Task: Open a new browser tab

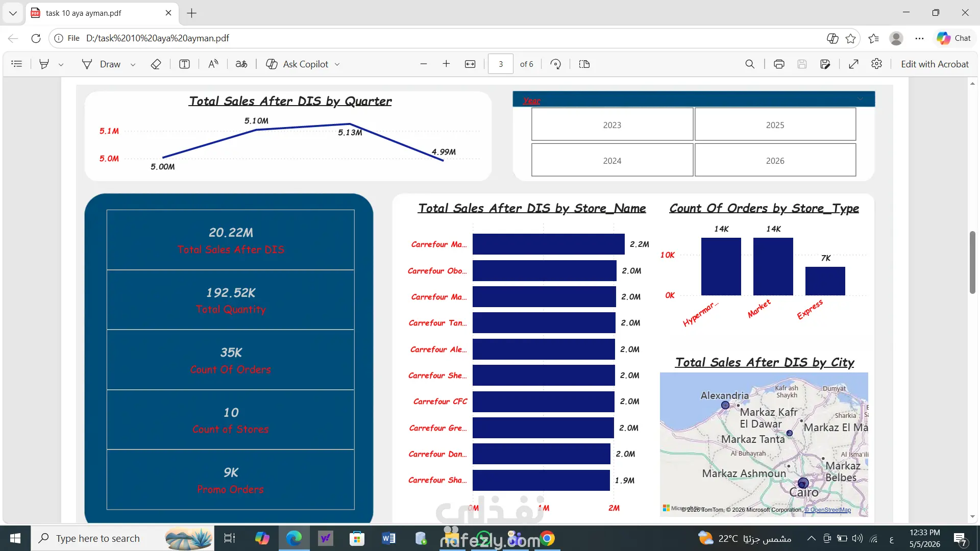Action: pyautogui.click(x=191, y=13)
